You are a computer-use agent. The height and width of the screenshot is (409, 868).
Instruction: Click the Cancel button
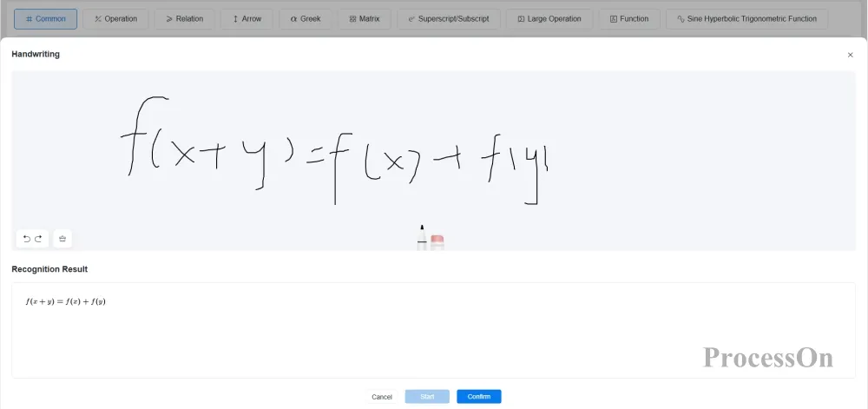[x=382, y=397]
